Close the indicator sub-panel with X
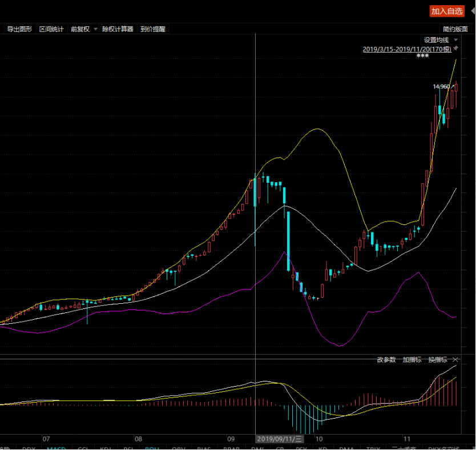The height and width of the screenshot is (450, 476). pos(455,360)
